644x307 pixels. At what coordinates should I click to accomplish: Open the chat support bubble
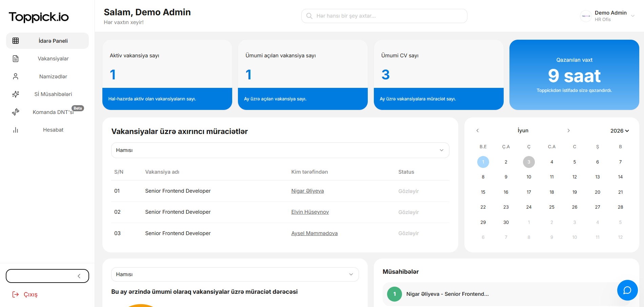pos(627,290)
